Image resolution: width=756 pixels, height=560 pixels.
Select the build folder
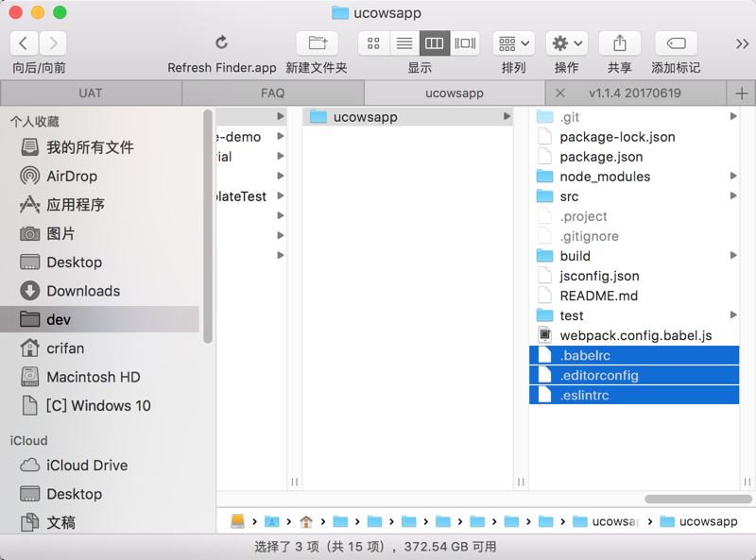pyautogui.click(x=634, y=256)
